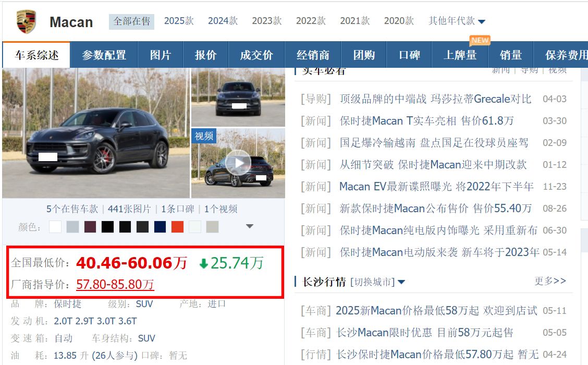Select the 2022款 model year

tap(311, 21)
